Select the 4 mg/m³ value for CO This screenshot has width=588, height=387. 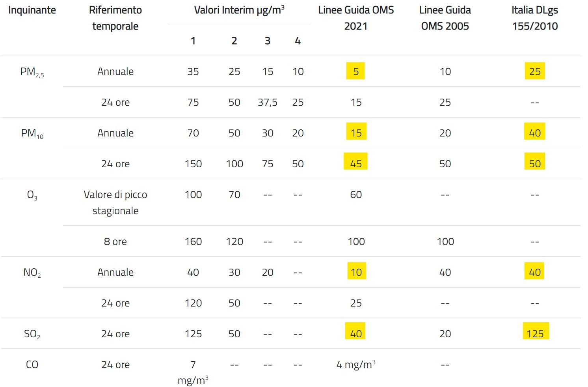pos(356,364)
